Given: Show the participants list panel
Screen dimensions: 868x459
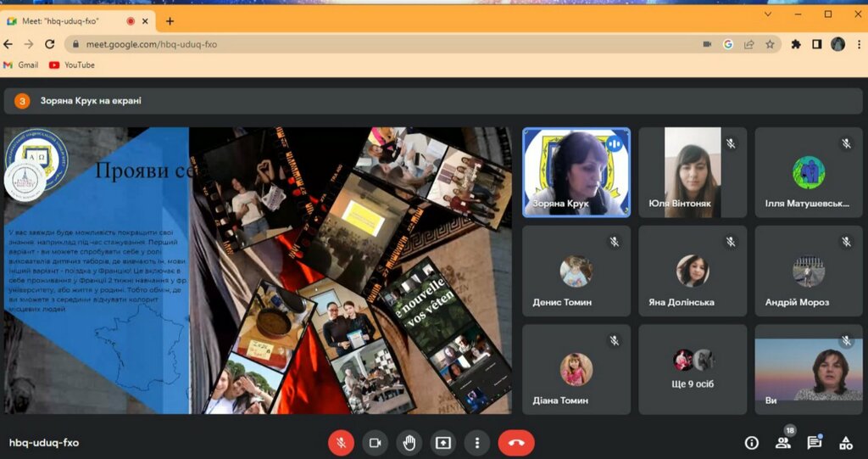Looking at the screenshot, I should pyautogui.click(x=782, y=442).
